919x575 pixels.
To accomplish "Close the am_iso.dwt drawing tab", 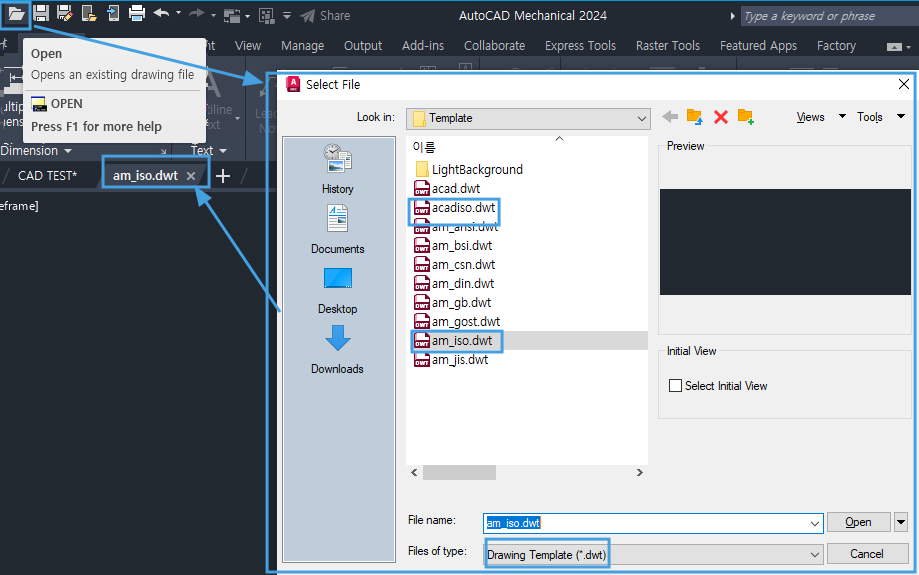I will (x=190, y=176).
